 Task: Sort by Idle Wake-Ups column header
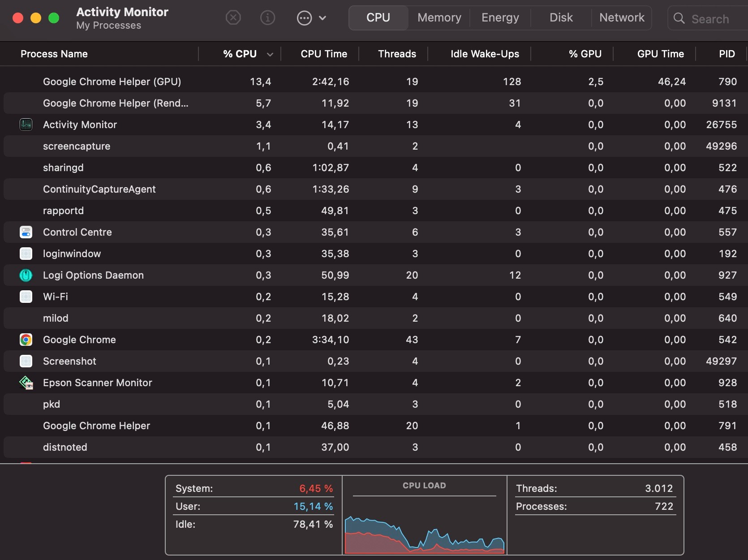[485, 54]
